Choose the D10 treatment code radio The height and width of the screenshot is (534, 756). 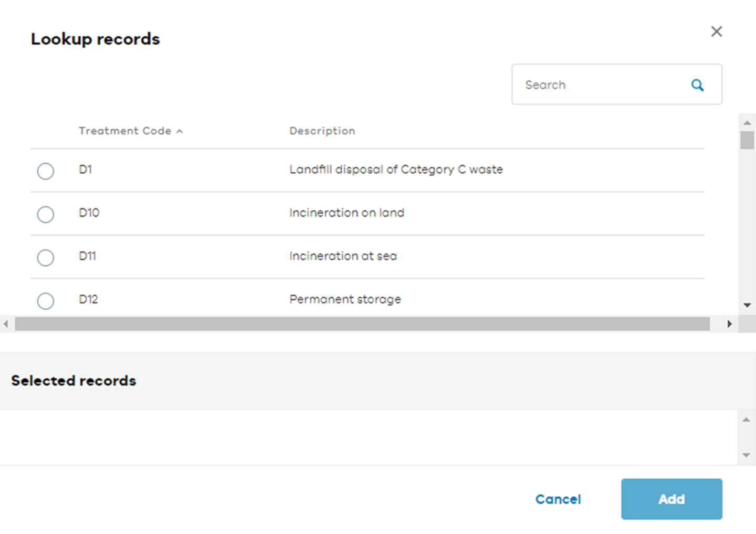(x=46, y=214)
